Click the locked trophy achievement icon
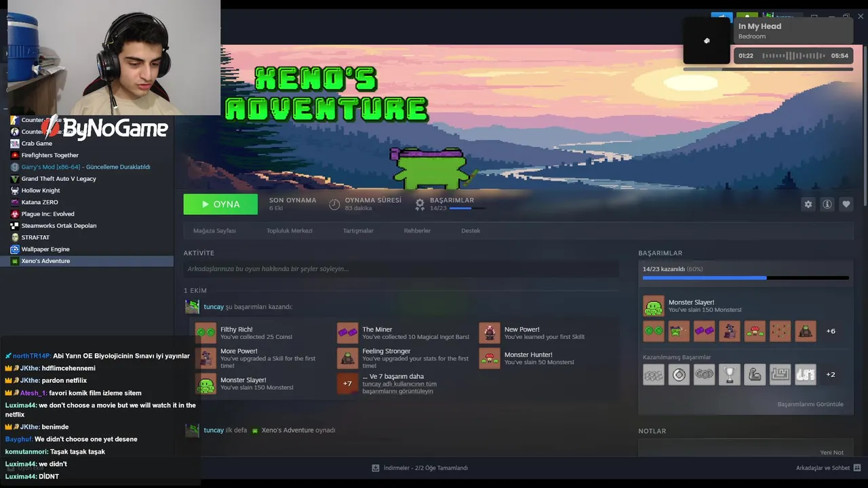The image size is (868, 488). point(730,374)
